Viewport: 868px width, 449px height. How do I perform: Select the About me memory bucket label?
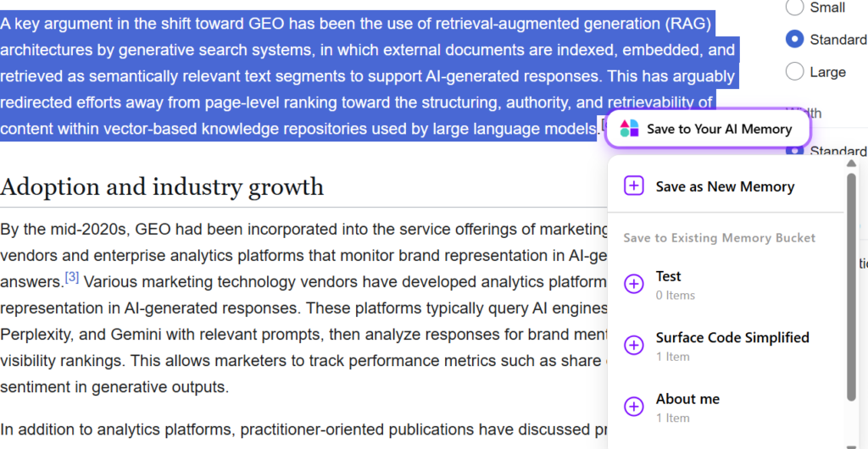(687, 399)
